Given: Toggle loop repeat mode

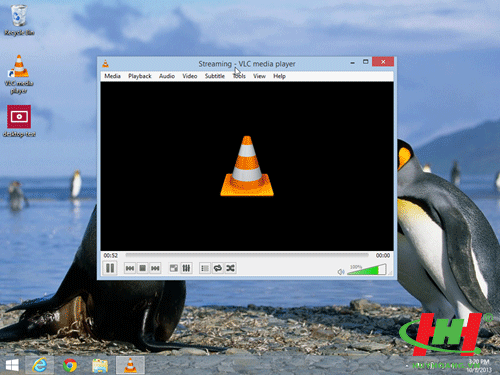Looking at the screenshot, I should (217, 268).
